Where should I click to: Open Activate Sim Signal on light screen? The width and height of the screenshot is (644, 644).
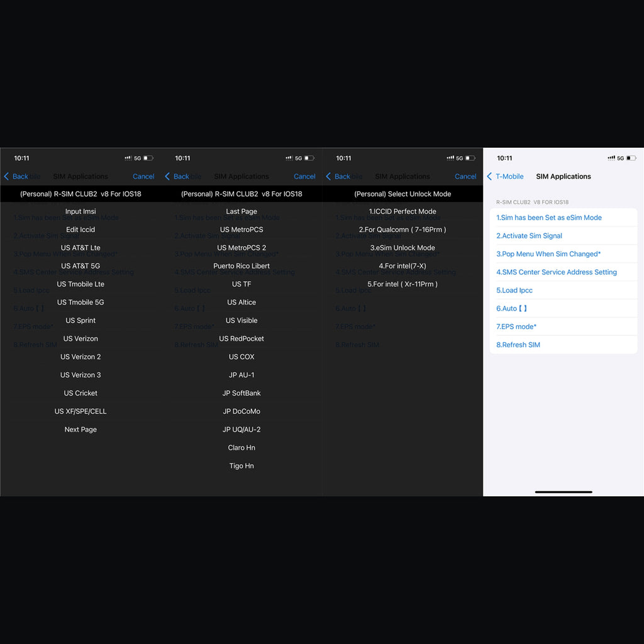point(529,236)
